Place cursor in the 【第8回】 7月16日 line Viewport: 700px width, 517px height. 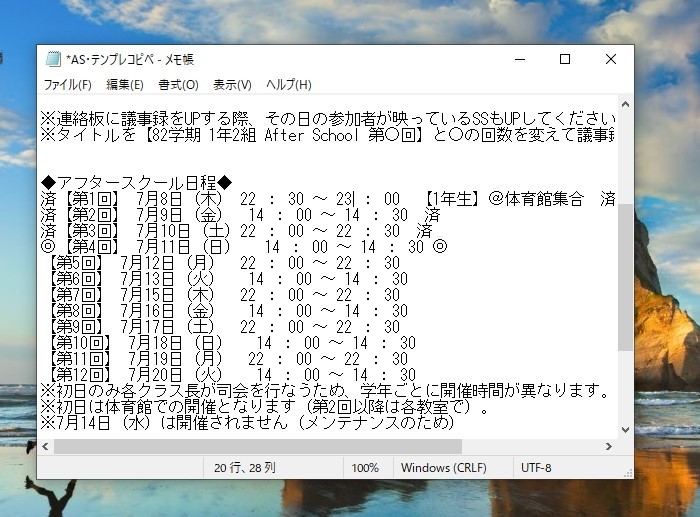pyautogui.click(x=228, y=311)
